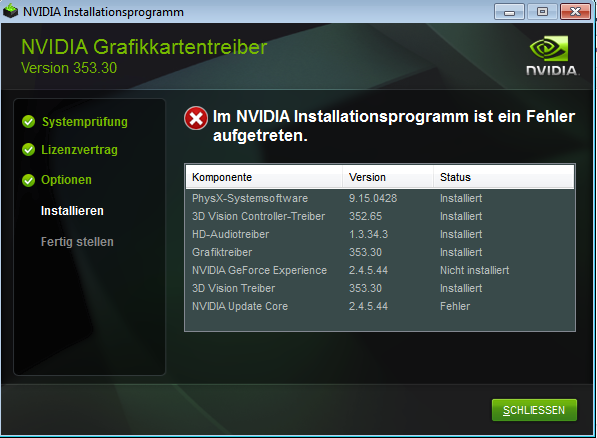Click the Version 353.30 subtitle

coord(69,68)
